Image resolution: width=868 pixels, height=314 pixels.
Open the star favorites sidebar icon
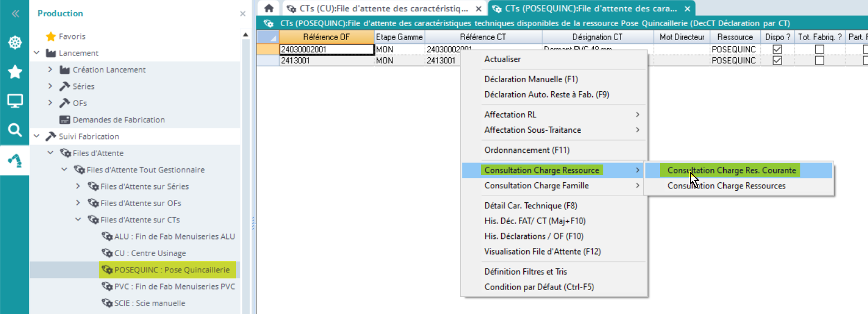pyautogui.click(x=14, y=72)
